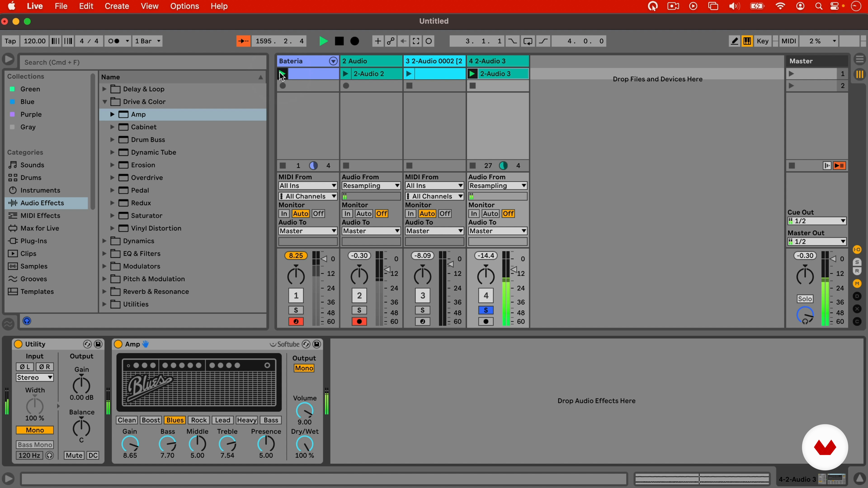Select the Rock amp type
The width and height of the screenshot is (868, 488).
point(199,420)
